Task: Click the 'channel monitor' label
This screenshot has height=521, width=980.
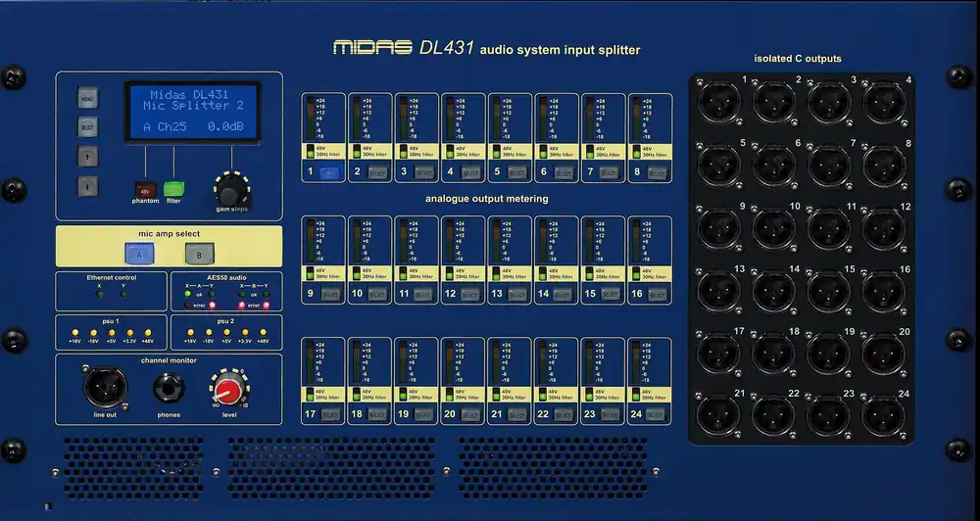Action: [x=169, y=360]
